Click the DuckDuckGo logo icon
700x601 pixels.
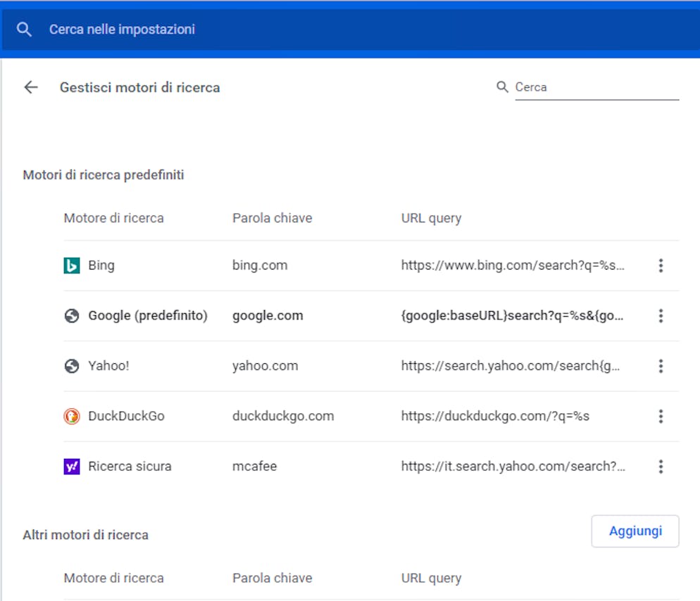click(71, 417)
